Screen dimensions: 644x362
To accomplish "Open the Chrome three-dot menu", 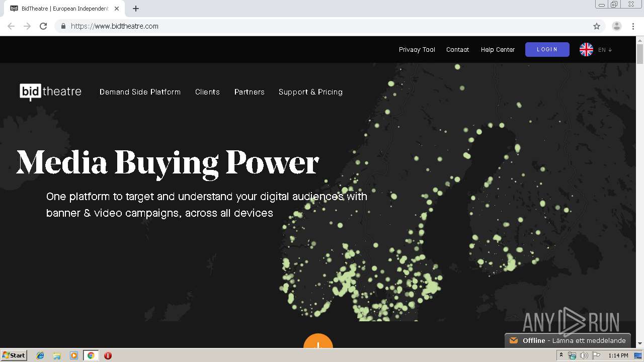I will [x=633, y=26].
